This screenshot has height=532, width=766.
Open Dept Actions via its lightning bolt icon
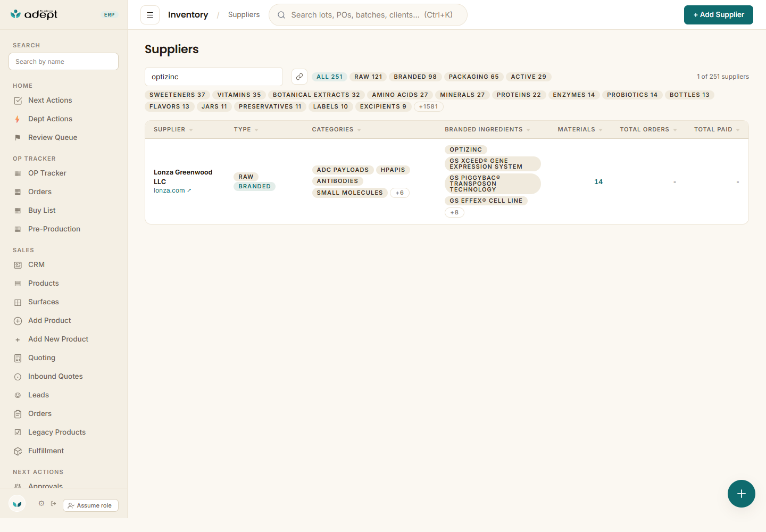coord(18,119)
